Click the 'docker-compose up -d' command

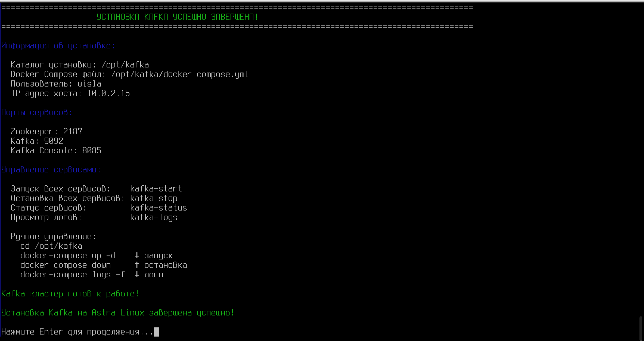coord(68,255)
